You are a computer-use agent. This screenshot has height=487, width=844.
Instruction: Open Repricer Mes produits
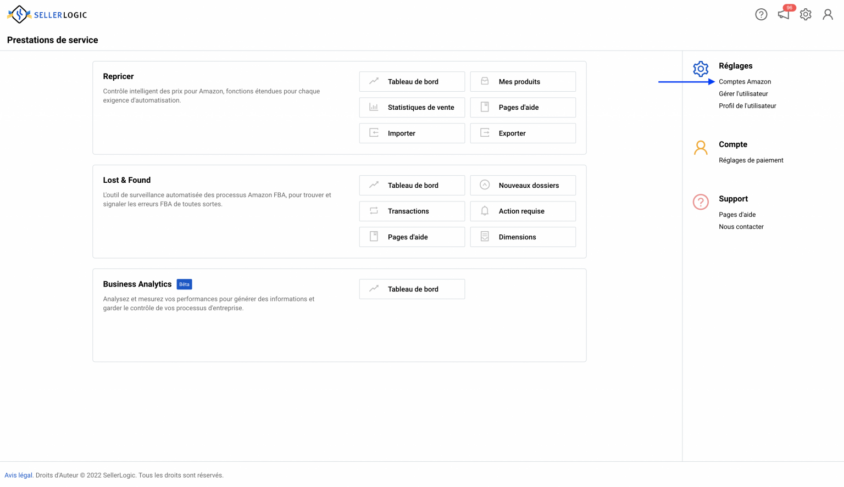tap(523, 82)
